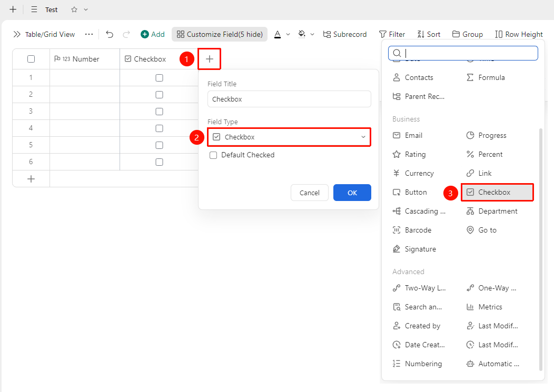Click the Cancel button
This screenshot has width=554, height=392.
coord(310,193)
